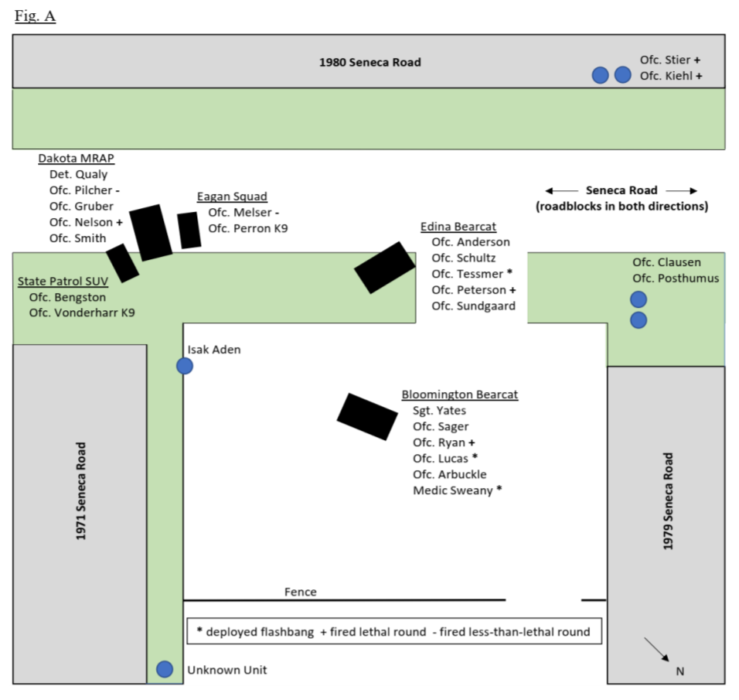Viewport: 739px width, 700px height.
Task: Collapse the Edina Bearcat roster
Action: coord(458,226)
